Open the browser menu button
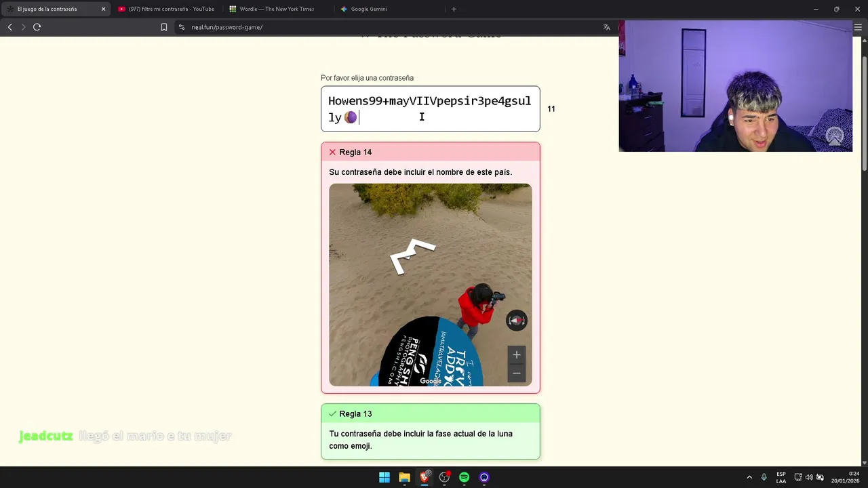Image resolution: width=868 pixels, height=488 pixels. pos(858,27)
